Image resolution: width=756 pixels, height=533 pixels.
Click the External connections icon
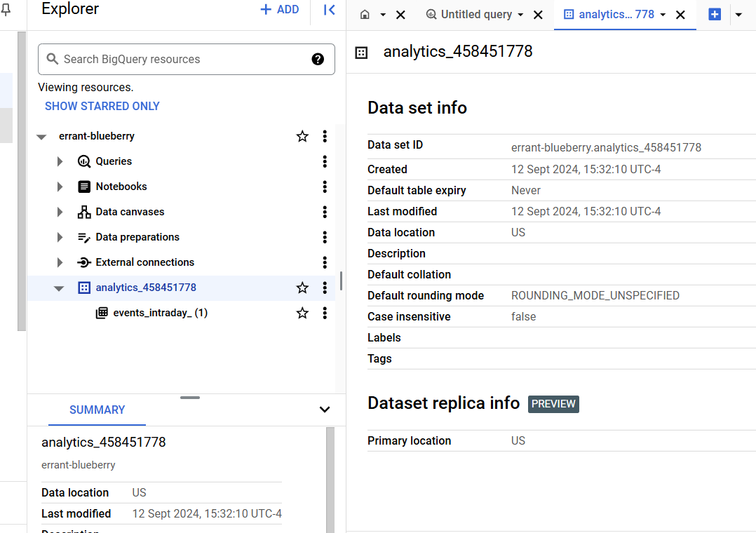(x=84, y=262)
